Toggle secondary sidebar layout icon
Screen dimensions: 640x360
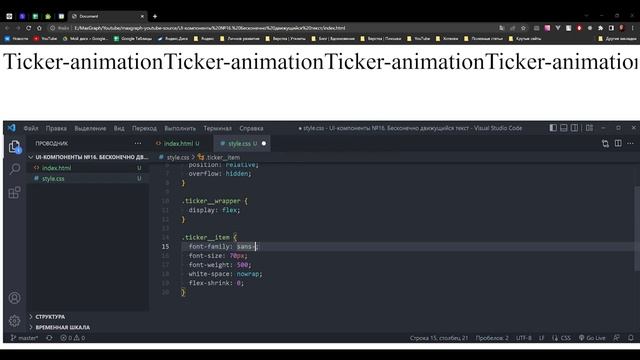[574, 128]
